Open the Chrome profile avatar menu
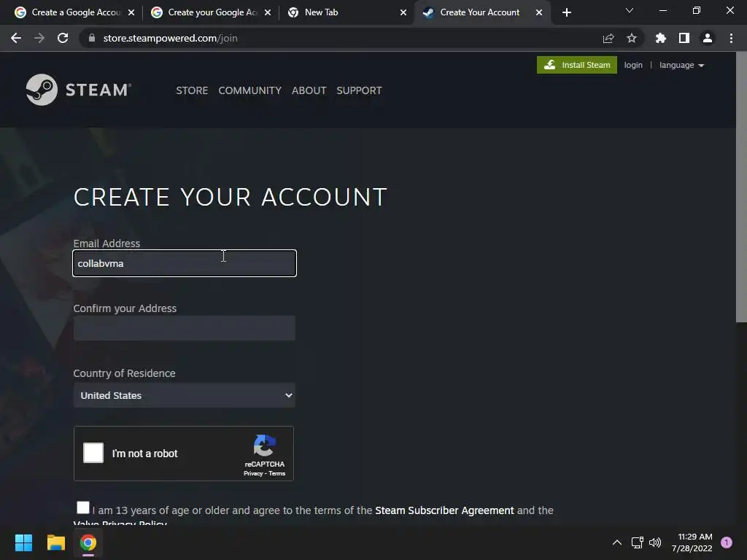The width and height of the screenshot is (747, 560). click(x=708, y=38)
